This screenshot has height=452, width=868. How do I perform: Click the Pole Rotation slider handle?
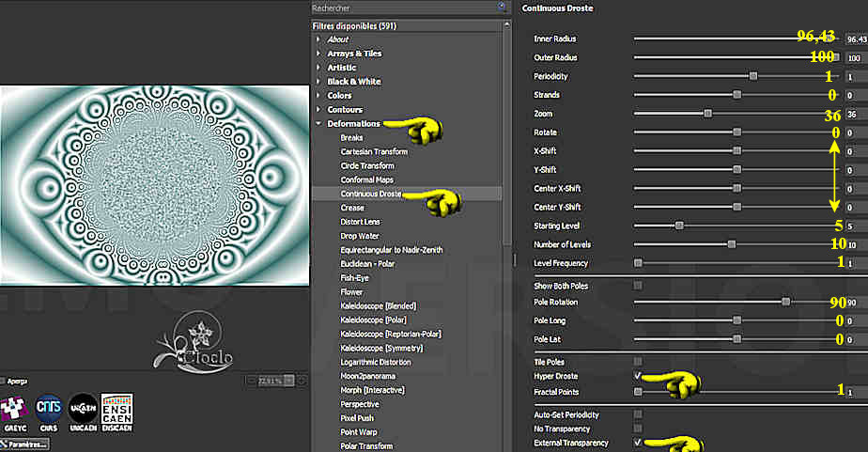[785, 302]
